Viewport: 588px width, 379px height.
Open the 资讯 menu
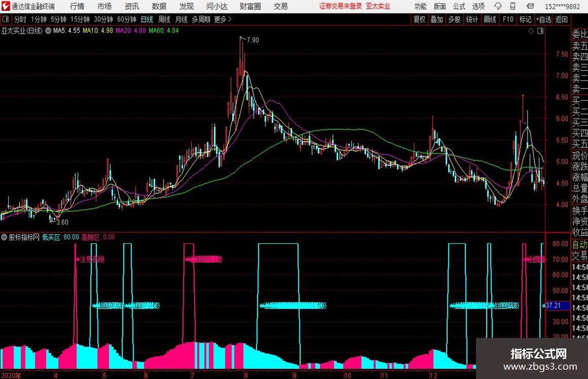132,6
